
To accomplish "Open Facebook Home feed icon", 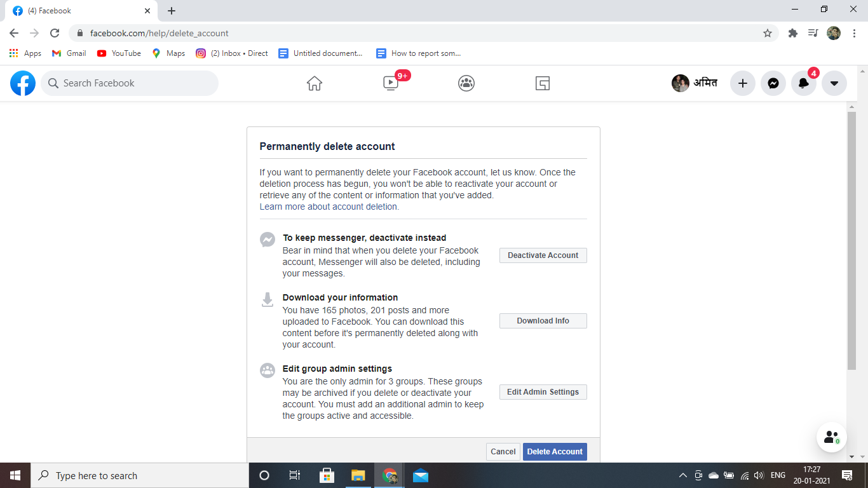I will [x=315, y=83].
